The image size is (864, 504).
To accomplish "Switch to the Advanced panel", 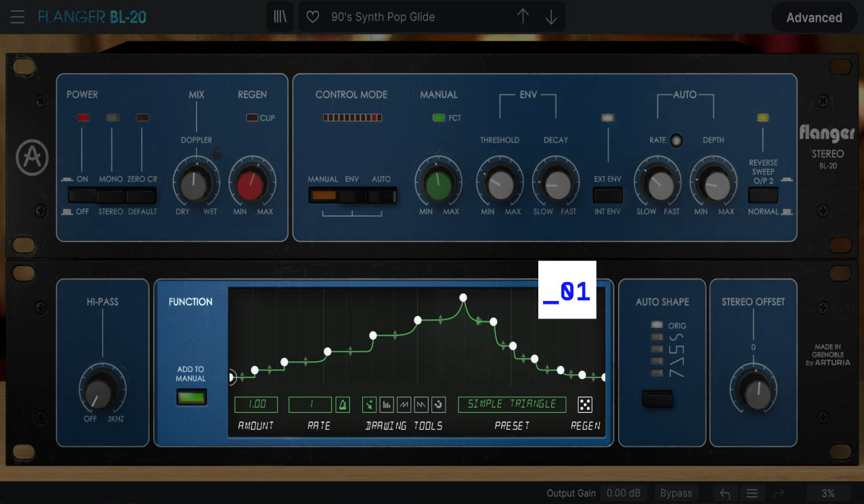I will [814, 18].
